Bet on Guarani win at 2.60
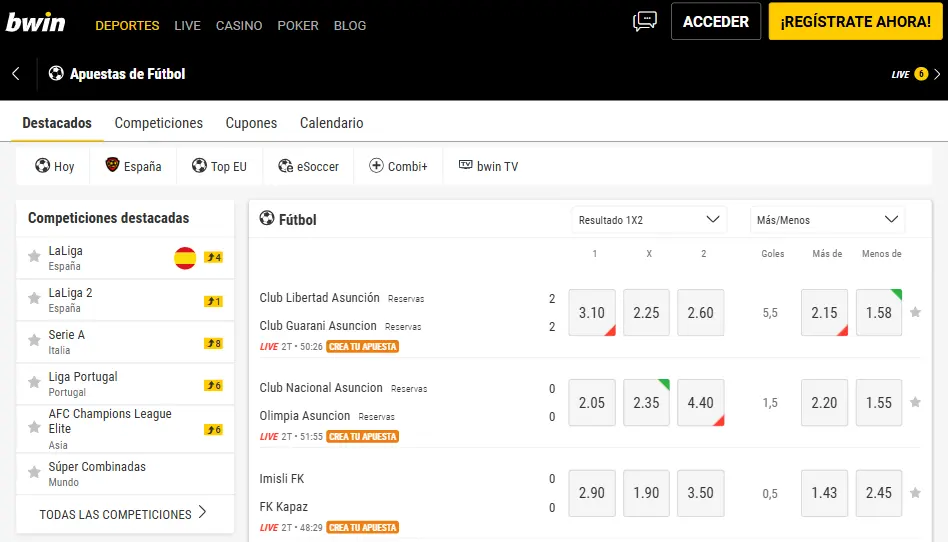 [701, 312]
